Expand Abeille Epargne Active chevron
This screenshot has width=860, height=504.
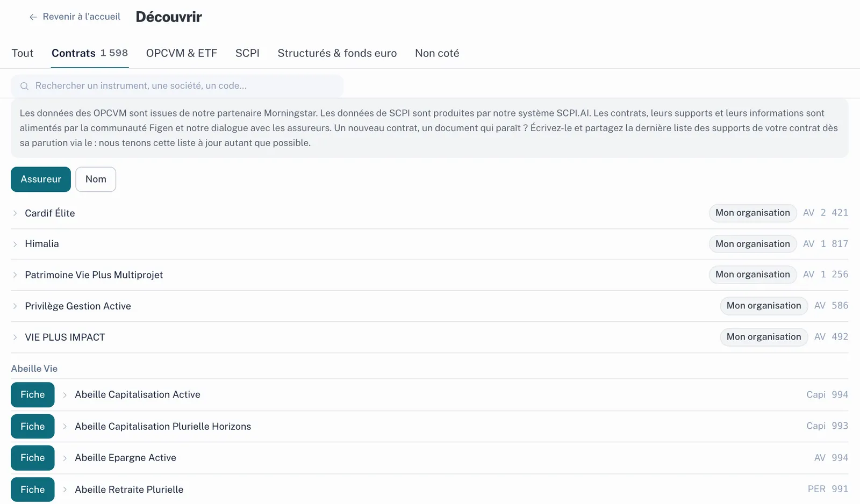click(x=65, y=458)
